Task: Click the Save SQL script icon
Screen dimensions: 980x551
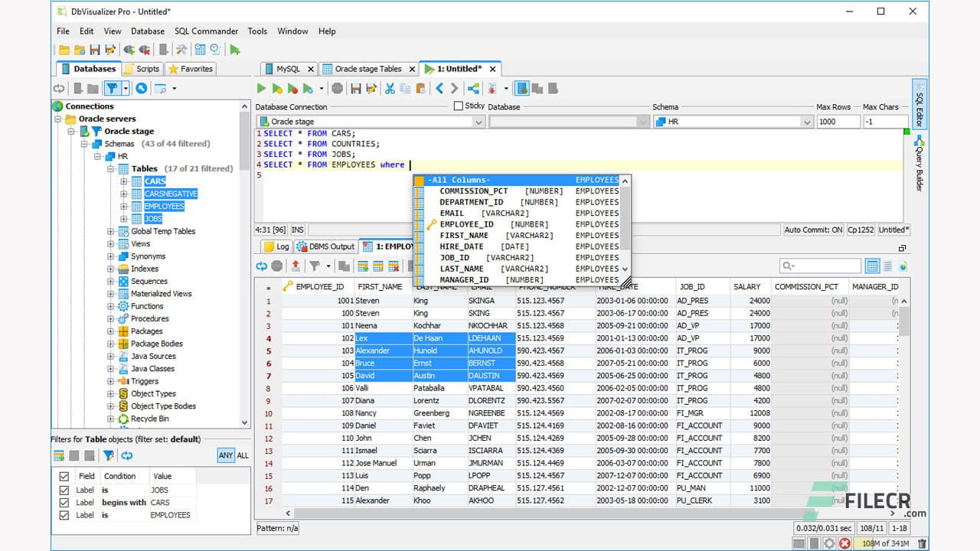Action: (x=355, y=88)
